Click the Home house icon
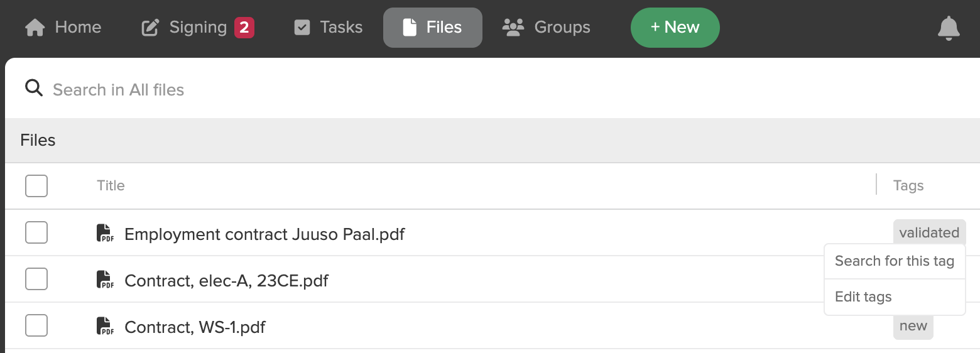This screenshot has width=980, height=353. point(35,28)
